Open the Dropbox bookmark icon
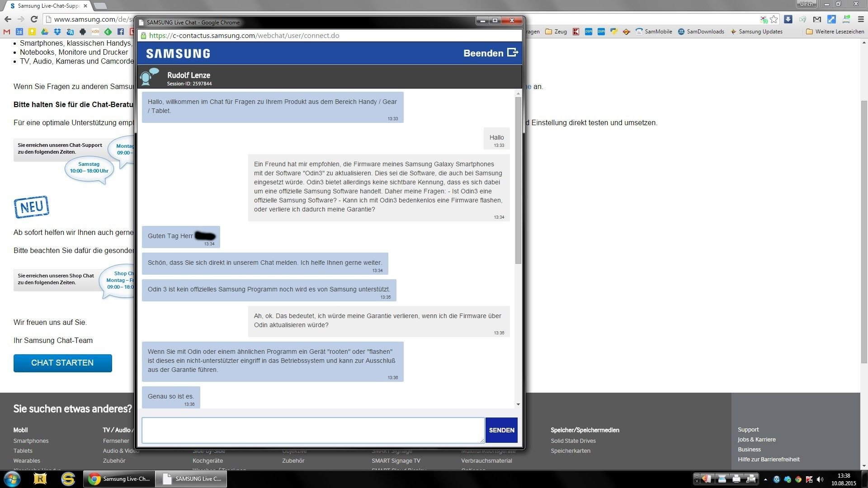868x488 pixels. (57, 32)
